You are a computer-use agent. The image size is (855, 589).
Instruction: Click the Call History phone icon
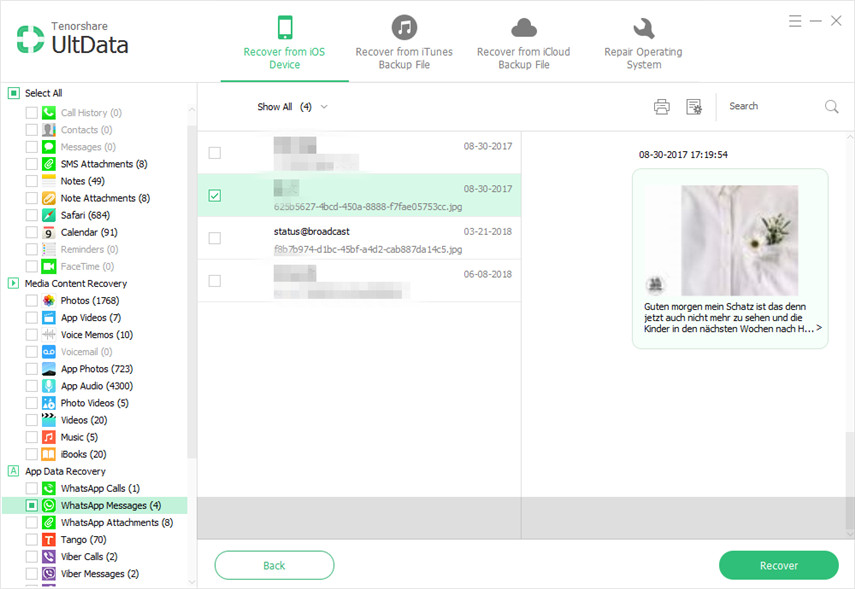click(x=49, y=113)
